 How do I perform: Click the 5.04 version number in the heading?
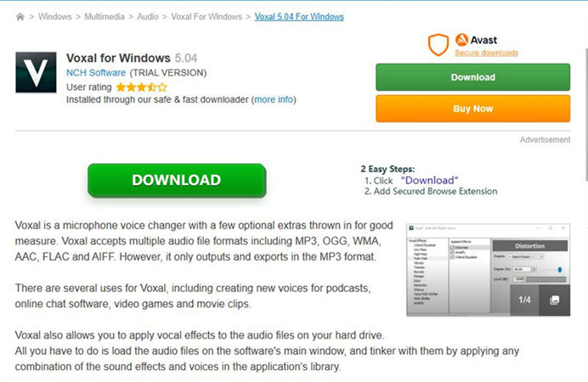(186, 58)
